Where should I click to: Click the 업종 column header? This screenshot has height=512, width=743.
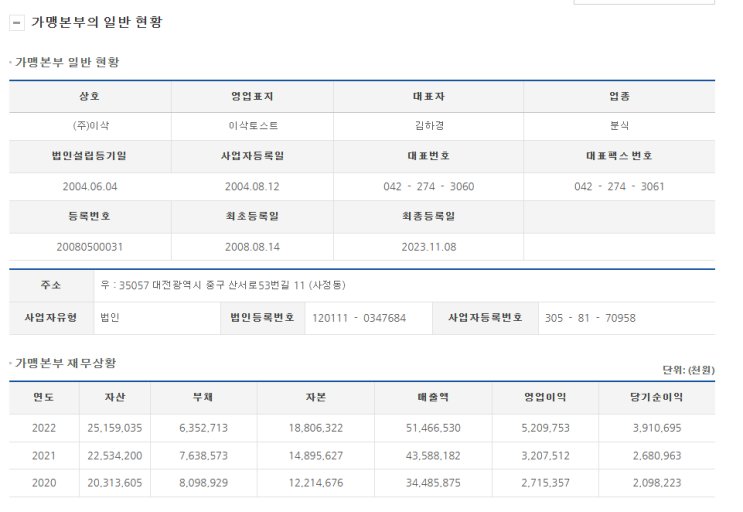619,96
